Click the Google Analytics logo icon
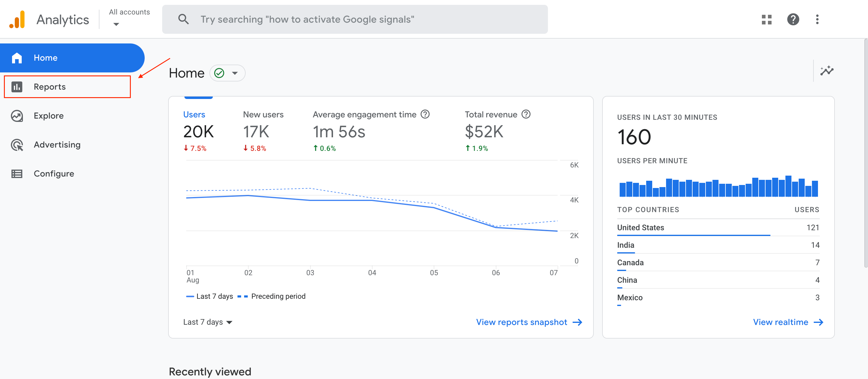This screenshot has width=868, height=379. click(17, 19)
